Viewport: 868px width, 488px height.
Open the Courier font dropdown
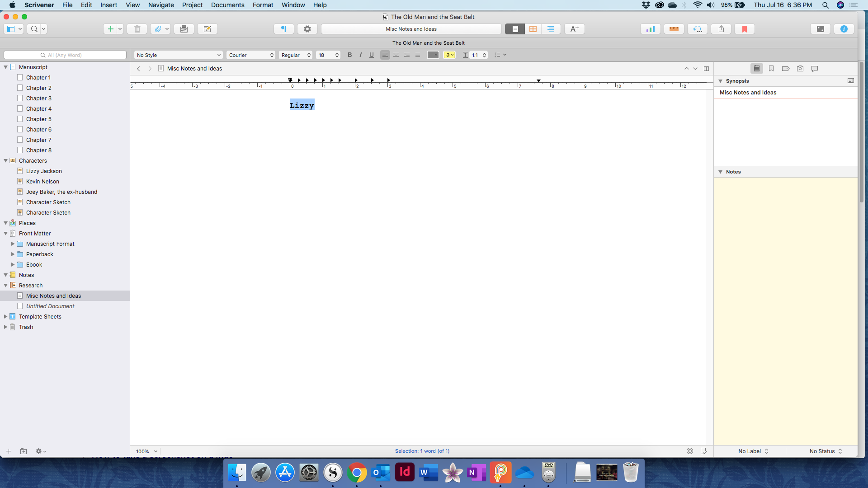(x=251, y=55)
